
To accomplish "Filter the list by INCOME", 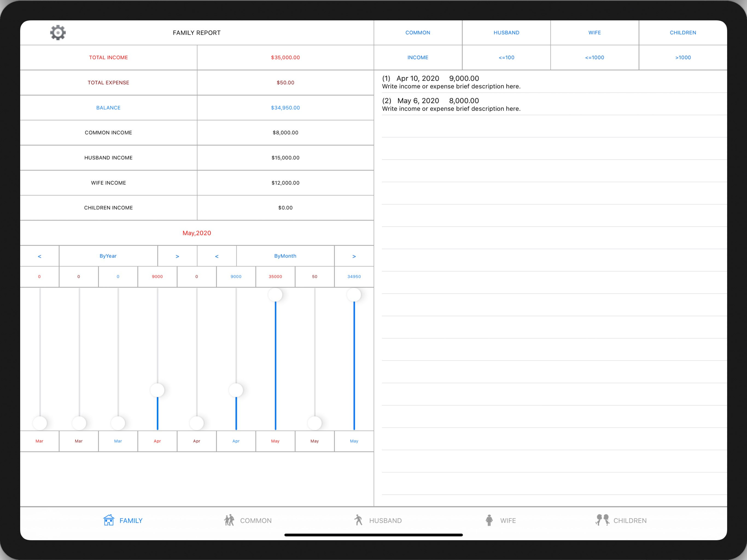I will coord(418,57).
